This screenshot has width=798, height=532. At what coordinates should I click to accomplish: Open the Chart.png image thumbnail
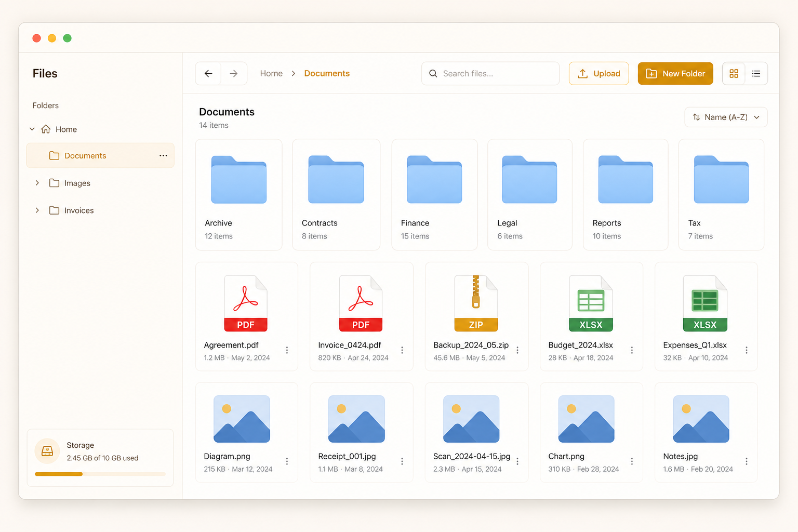coord(587,419)
